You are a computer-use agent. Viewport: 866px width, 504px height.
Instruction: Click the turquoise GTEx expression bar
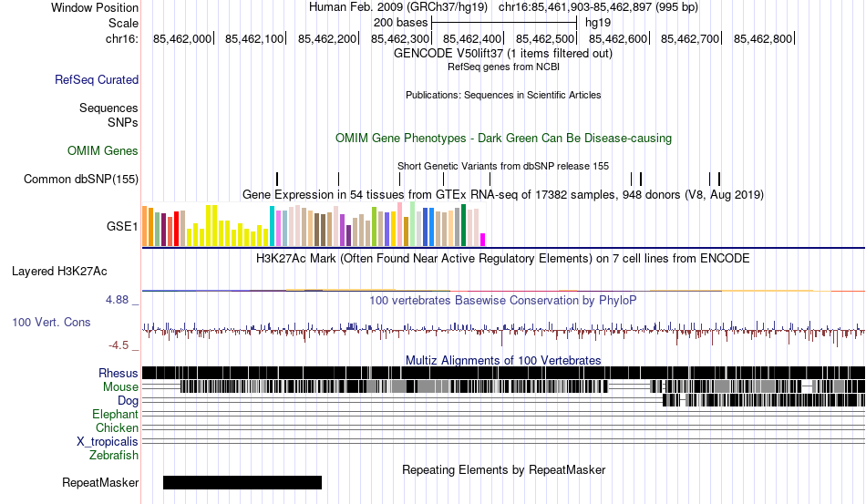tap(272, 226)
